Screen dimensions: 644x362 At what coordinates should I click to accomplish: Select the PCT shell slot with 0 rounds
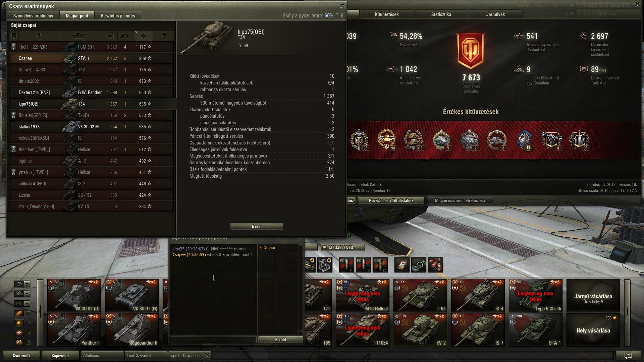click(x=363, y=265)
